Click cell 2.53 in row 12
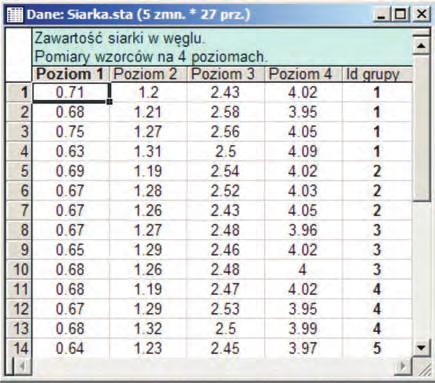 pos(226,309)
